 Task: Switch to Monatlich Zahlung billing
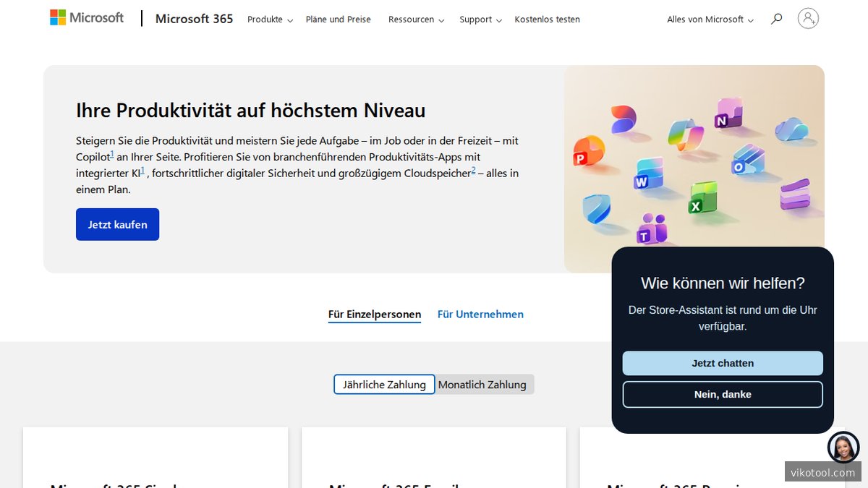tap(483, 384)
